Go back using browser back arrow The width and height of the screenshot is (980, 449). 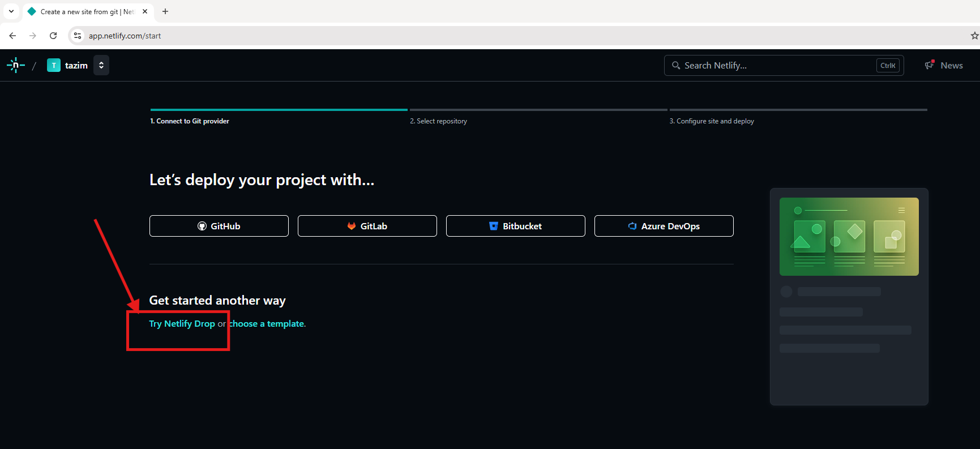pyautogui.click(x=12, y=36)
